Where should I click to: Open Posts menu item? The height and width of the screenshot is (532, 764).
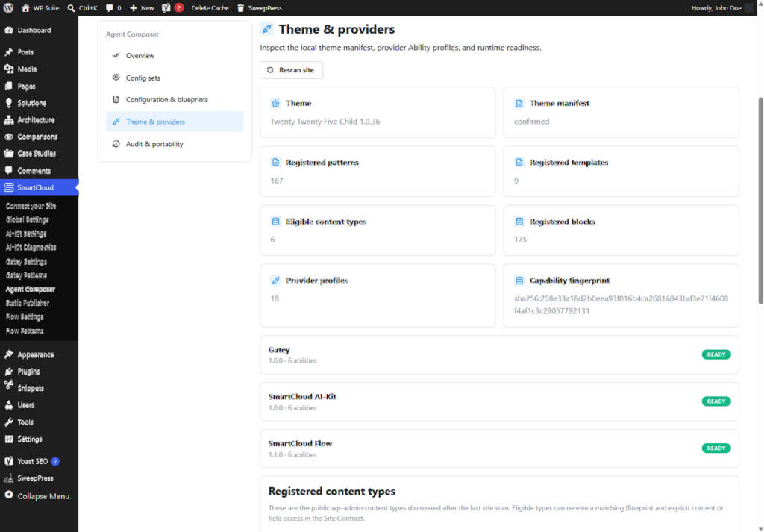click(x=39, y=52)
